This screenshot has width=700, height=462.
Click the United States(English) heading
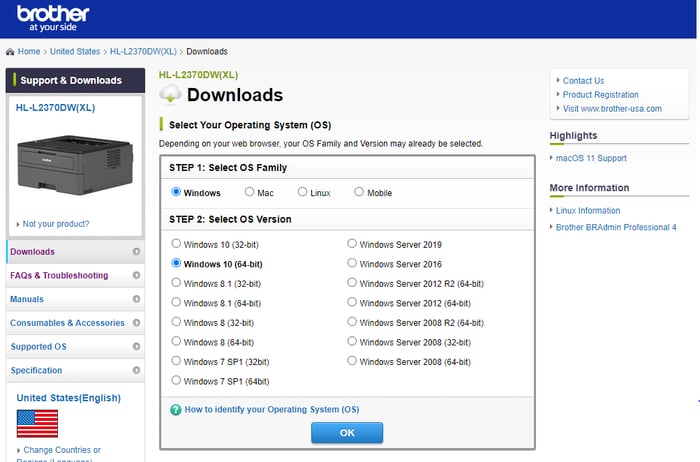pos(69,398)
